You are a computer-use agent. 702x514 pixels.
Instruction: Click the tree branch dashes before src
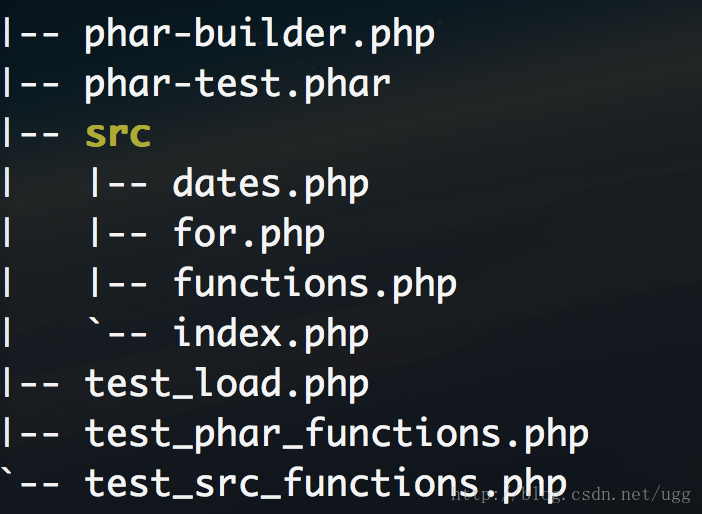[31, 133]
